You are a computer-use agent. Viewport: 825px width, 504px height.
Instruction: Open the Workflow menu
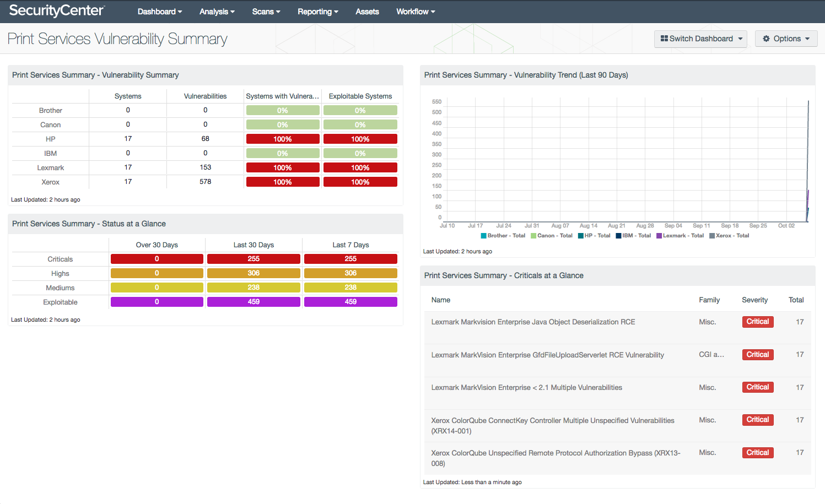pos(416,12)
